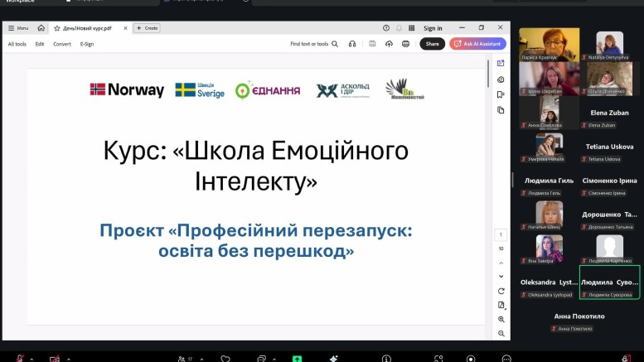Toggle the camera video button
Screen dimensions: 644x362
pyautogui.click(x=54, y=359)
